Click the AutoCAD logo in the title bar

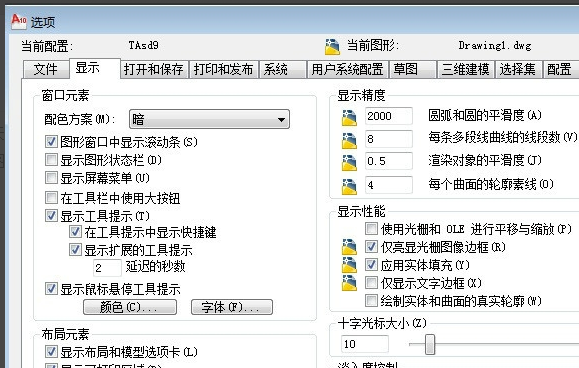pos(19,21)
